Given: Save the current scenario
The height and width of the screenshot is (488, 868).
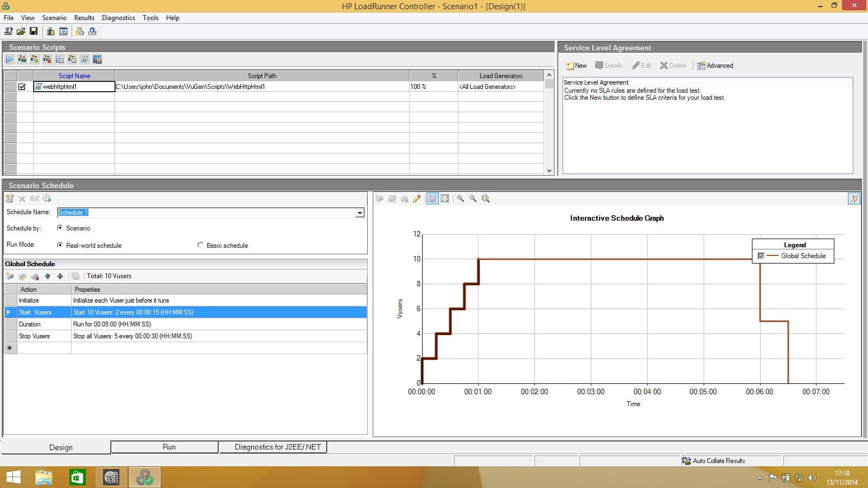Looking at the screenshot, I should tap(34, 31).
